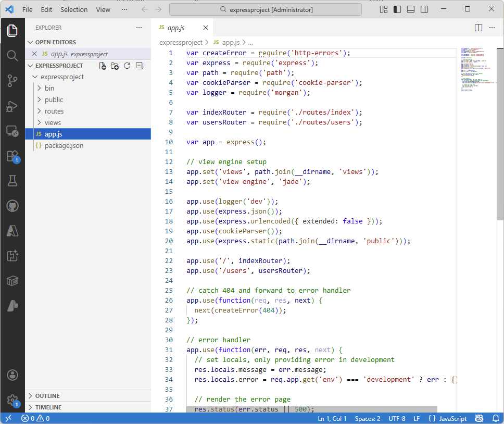Change encoding via UTF-8 indicator
Screen dimensions: 504x424
397,418
